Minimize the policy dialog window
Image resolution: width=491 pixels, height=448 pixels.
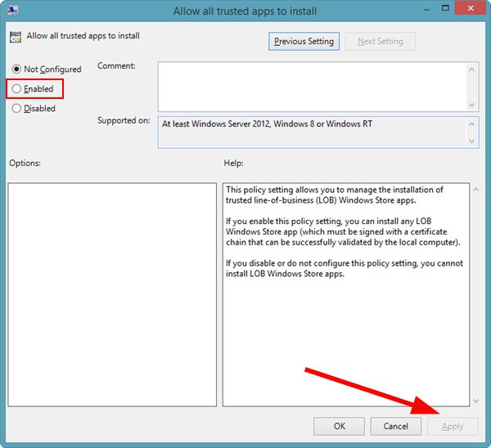426,9
